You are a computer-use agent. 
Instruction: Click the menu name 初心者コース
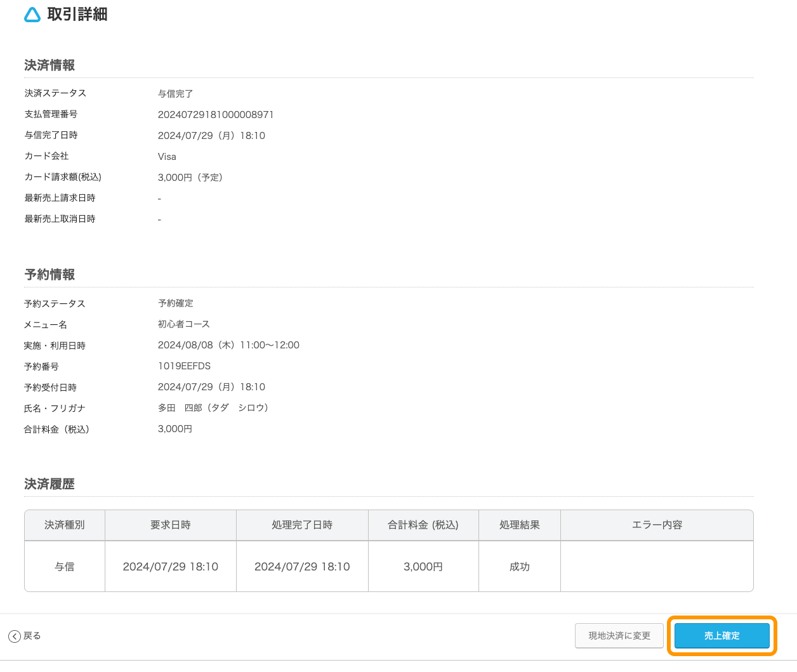click(184, 324)
